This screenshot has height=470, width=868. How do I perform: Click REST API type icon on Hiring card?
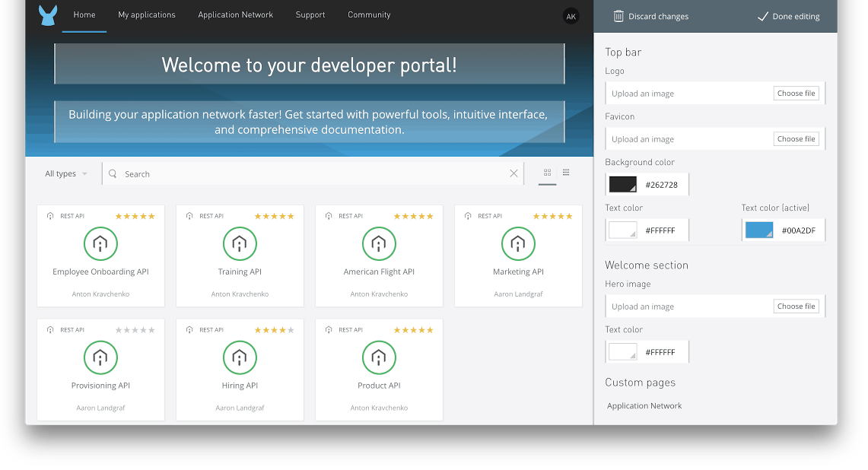click(x=189, y=330)
